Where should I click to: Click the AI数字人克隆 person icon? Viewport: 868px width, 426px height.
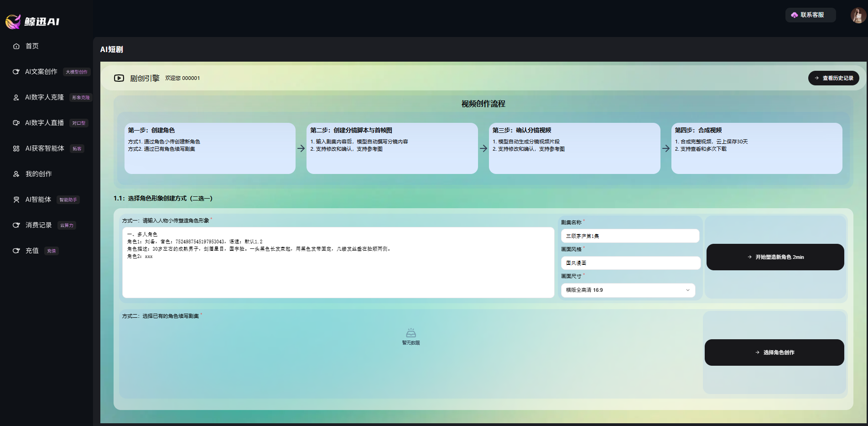[x=16, y=97]
